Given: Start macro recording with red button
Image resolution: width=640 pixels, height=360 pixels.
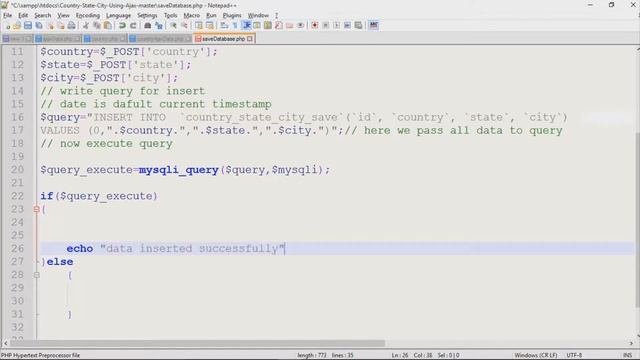Looking at the screenshot, I should click(314, 25).
